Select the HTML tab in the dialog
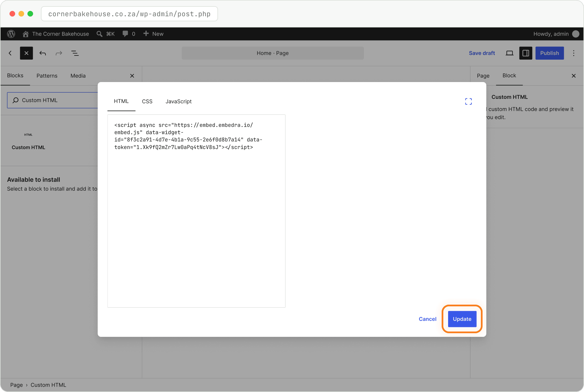This screenshot has height=392, width=584. [x=121, y=101]
